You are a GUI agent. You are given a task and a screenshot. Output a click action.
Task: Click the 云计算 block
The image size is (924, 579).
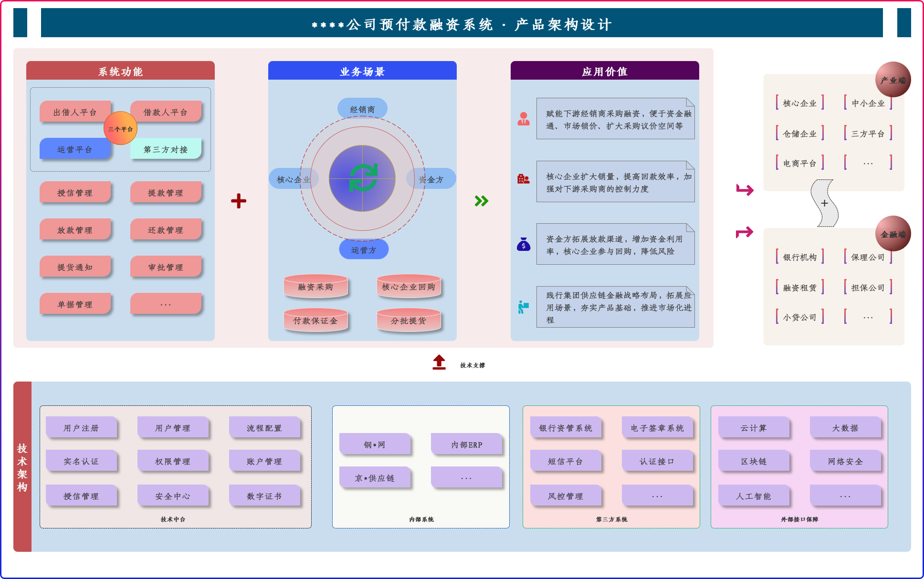[754, 427]
